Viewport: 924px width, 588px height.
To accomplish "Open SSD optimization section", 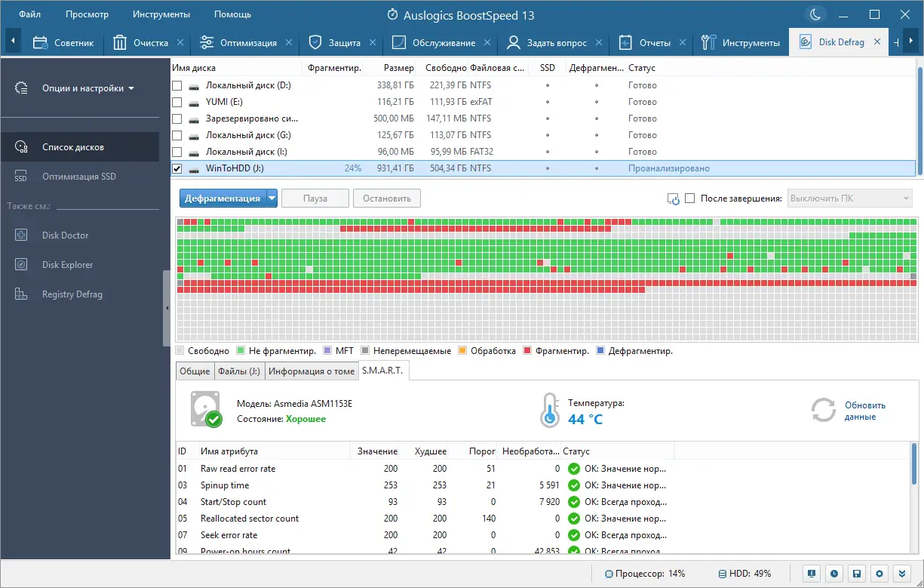I will point(79,177).
